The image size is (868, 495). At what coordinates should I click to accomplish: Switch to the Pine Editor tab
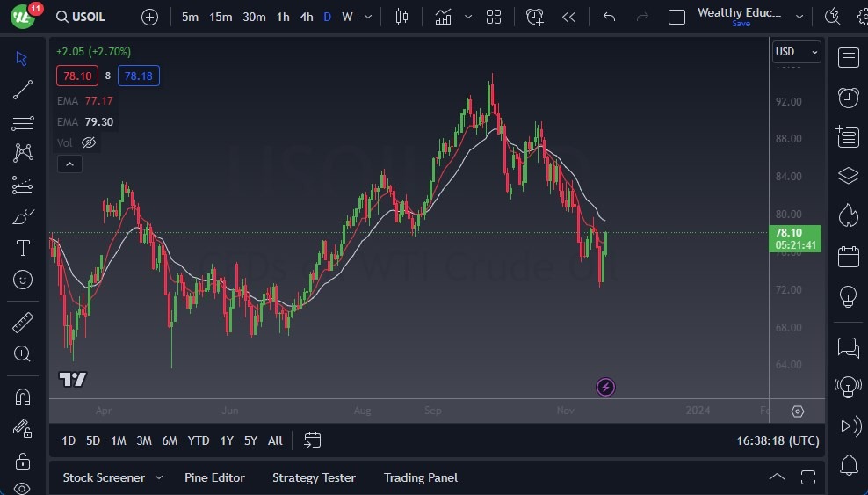[214, 477]
